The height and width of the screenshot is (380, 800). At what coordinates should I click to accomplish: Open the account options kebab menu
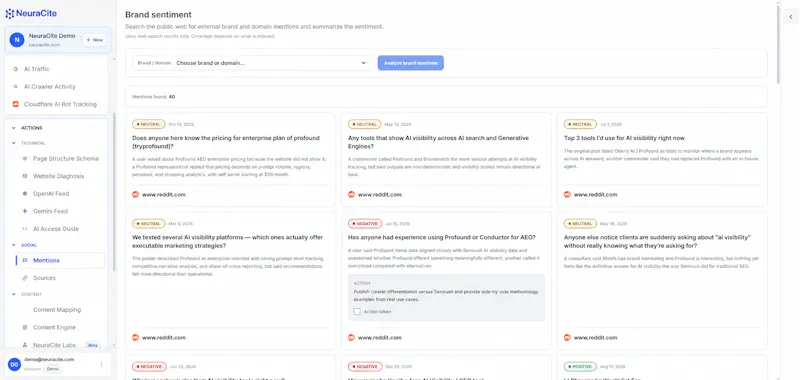click(x=102, y=364)
